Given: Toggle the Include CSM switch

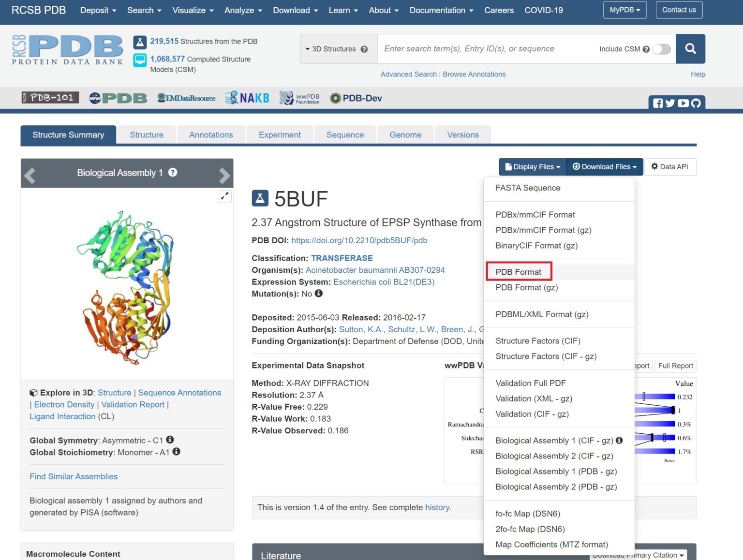Looking at the screenshot, I should 661,49.
